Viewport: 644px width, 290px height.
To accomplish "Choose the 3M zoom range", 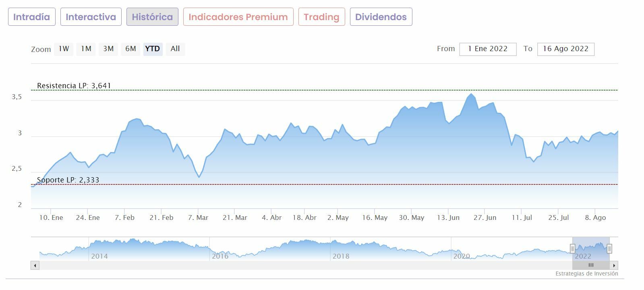I will click(x=108, y=49).
